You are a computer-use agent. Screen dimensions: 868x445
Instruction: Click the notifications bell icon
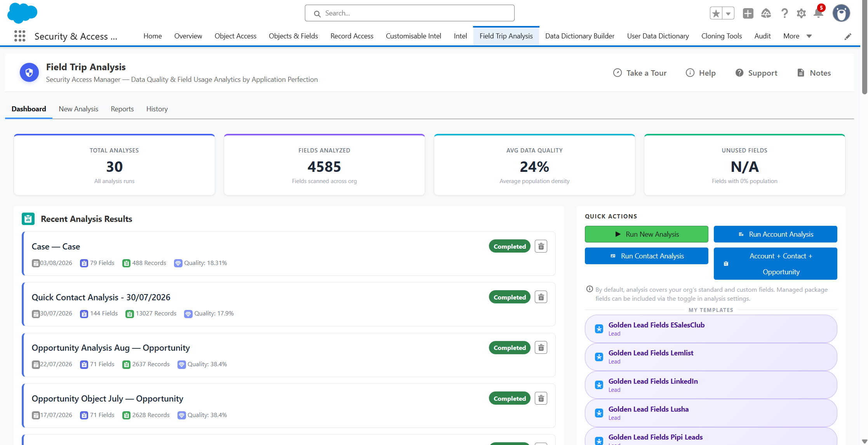[818, 13]
